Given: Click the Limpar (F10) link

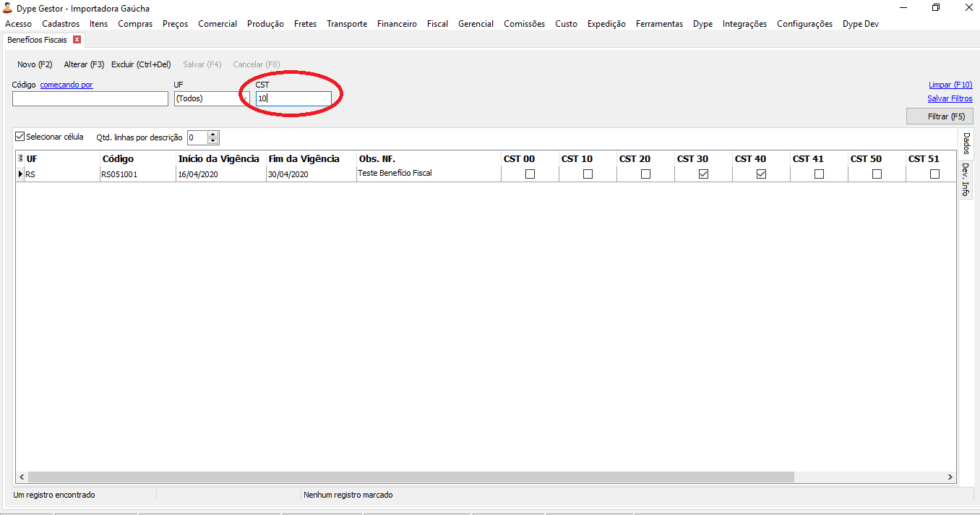Looking at the screenshot, I should tap(950, 85).
